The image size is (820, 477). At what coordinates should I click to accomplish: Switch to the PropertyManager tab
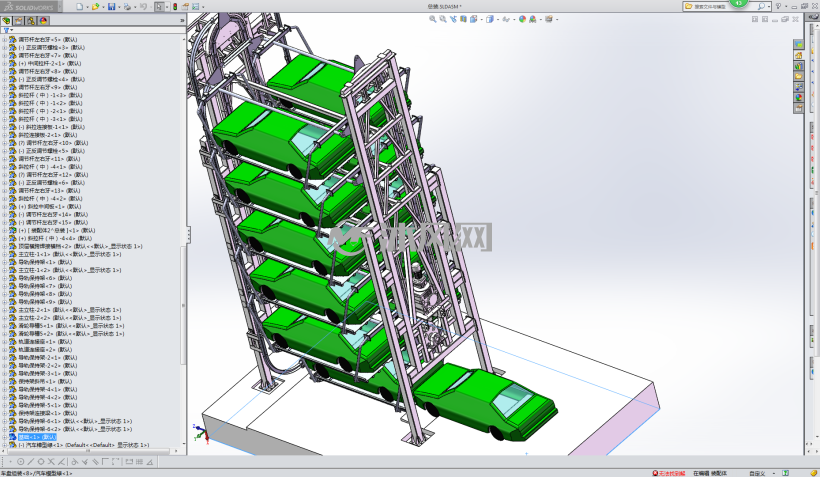point(19,21)
